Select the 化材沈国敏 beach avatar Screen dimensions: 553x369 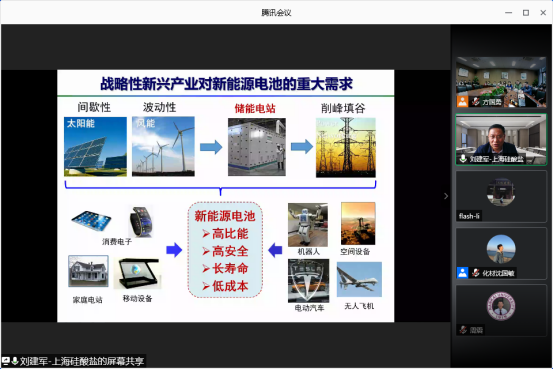(501, 249)
